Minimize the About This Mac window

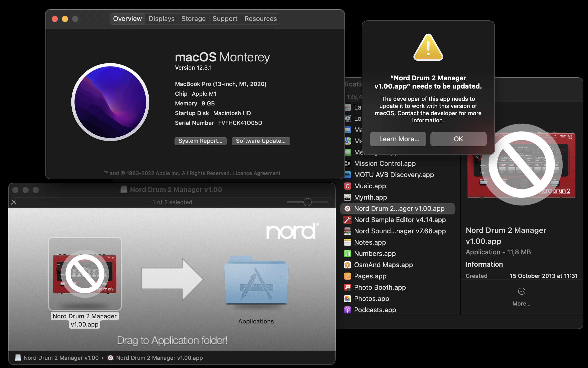pyautogui.click(x=65, y=19)
